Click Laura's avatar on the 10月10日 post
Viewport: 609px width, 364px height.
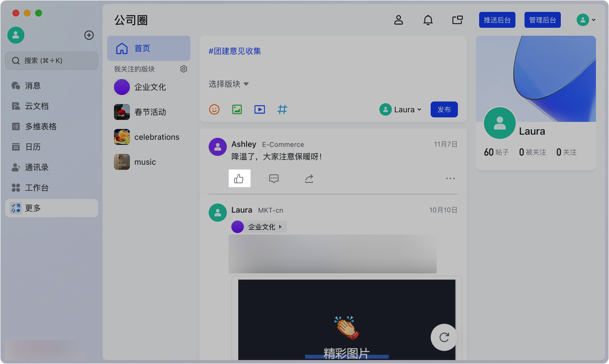[x=218, y=213]
